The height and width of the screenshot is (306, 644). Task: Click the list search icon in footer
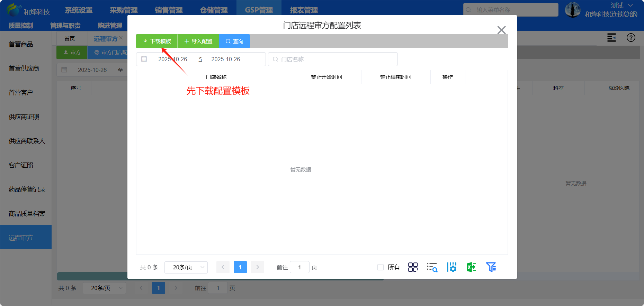pyautogui.click(x=432, y=267)
